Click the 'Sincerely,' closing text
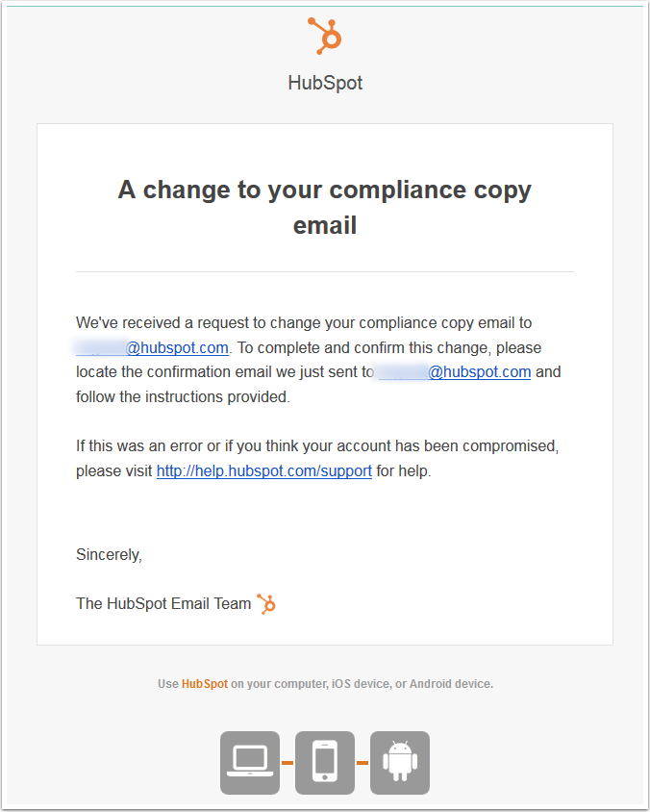This screenshot has height=812, width=650. [109, 554]
